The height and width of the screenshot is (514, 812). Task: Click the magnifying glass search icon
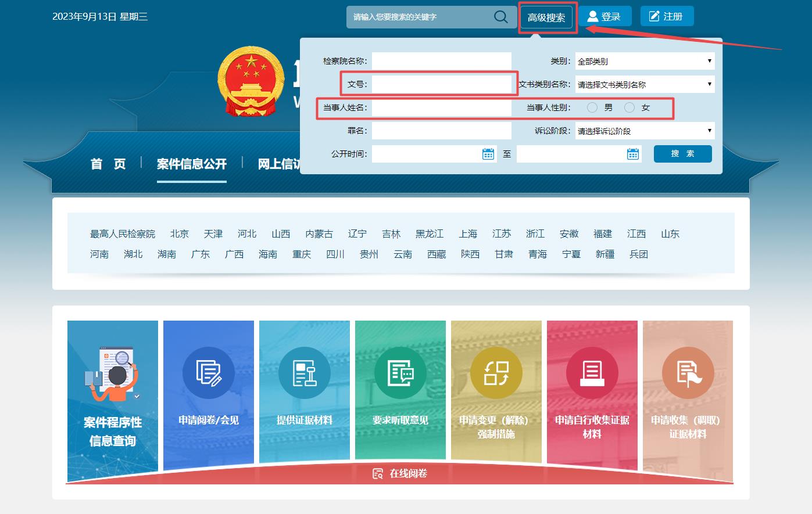500,17
